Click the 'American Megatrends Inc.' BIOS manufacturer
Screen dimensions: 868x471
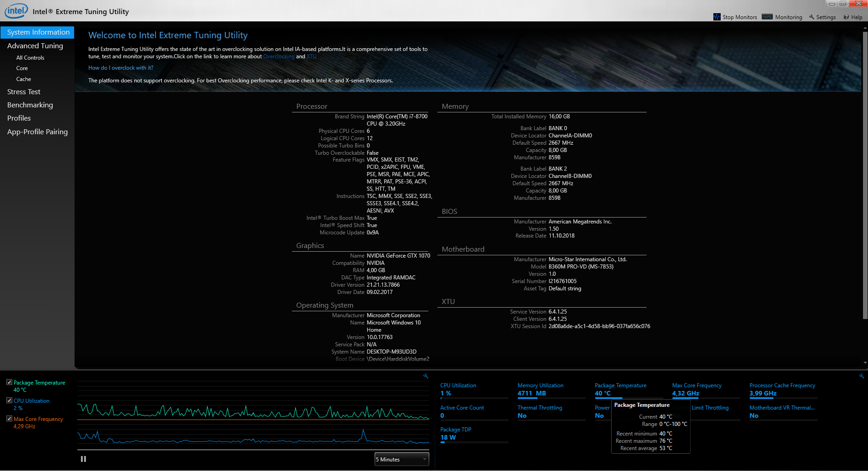point(580,222)
